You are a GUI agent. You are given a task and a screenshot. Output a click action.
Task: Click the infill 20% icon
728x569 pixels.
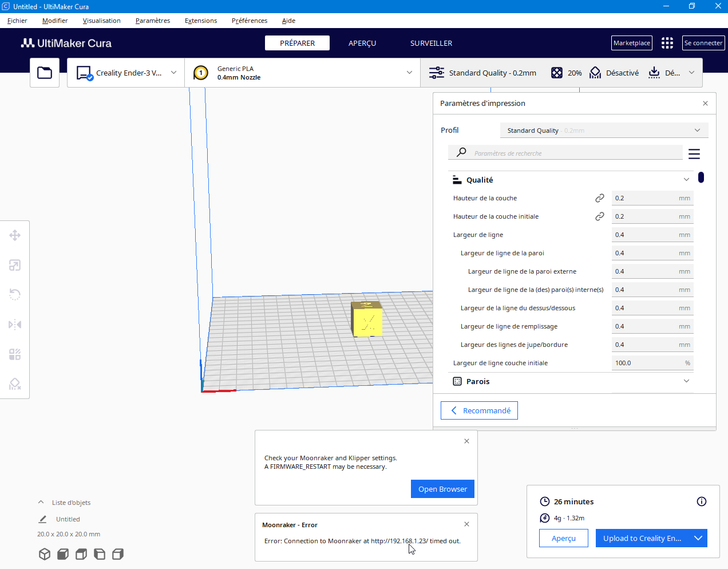point(557,73)
